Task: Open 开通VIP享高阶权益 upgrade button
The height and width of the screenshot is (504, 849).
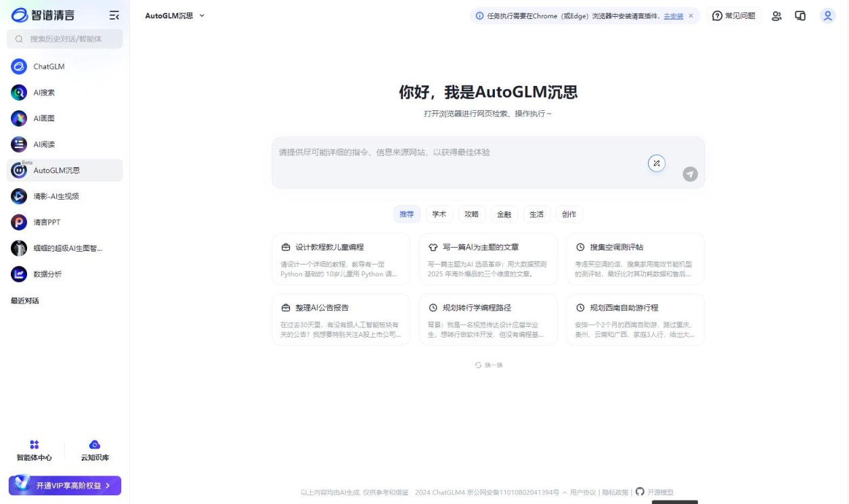Action: click(64, 485)
